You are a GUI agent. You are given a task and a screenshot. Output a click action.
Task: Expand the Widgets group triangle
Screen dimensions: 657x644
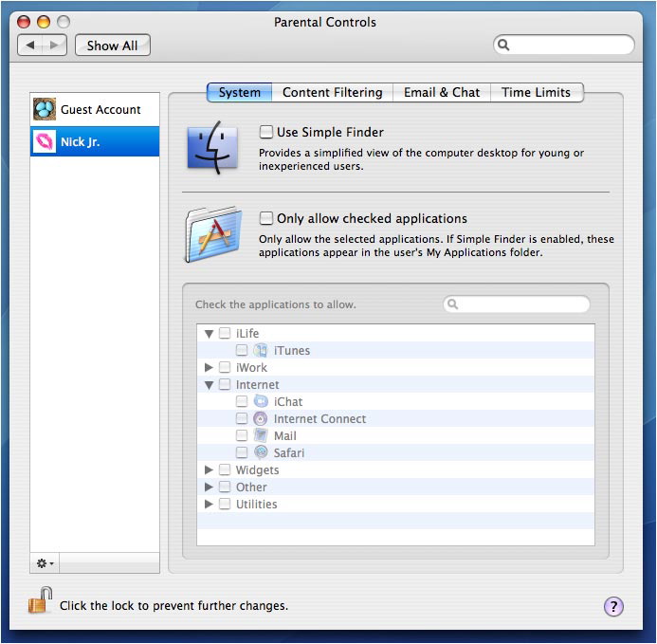pyautogui.click(x=209, y=469)
